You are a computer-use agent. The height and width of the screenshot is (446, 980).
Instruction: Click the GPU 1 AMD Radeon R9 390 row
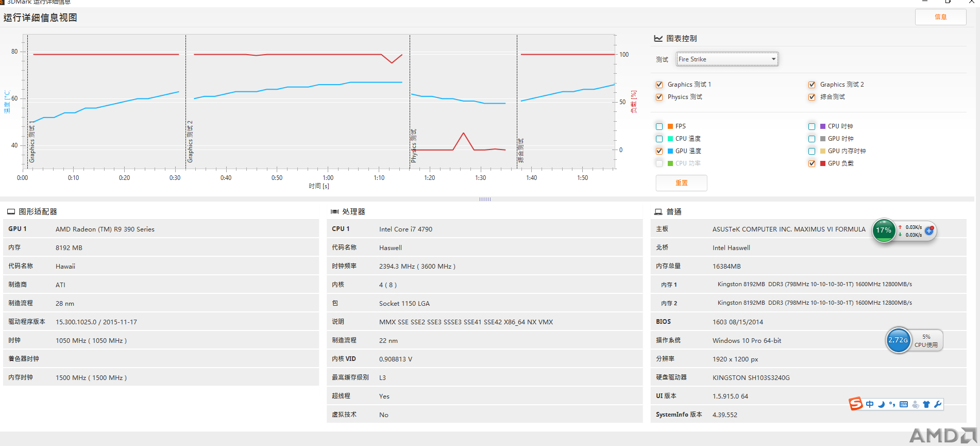(161, 229)
